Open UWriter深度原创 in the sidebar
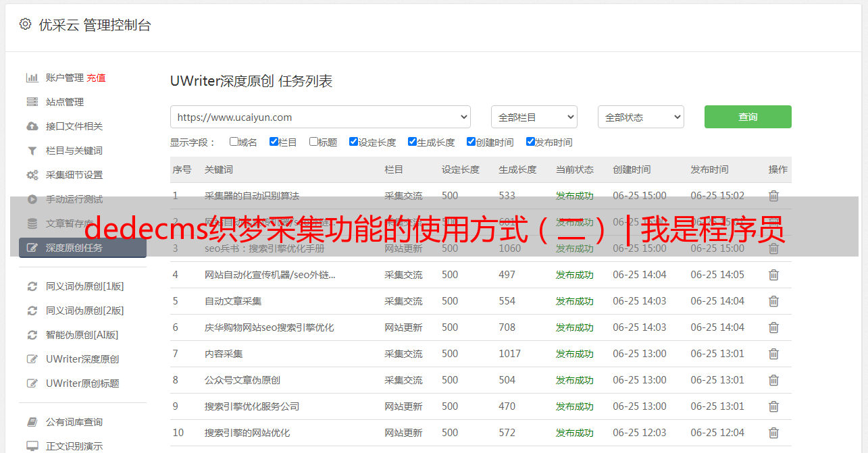The image size is (868, 453). click(x=82, y=359)
